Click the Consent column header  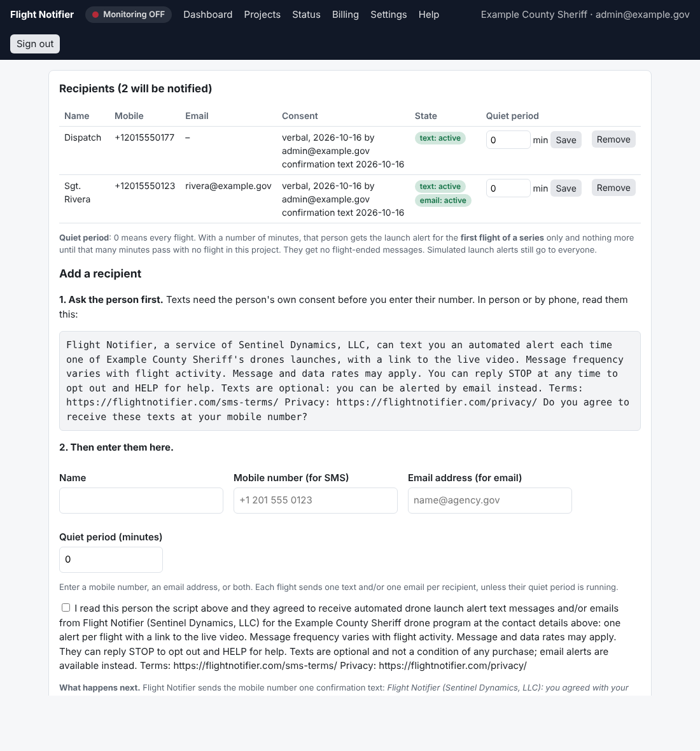[300, 116]
